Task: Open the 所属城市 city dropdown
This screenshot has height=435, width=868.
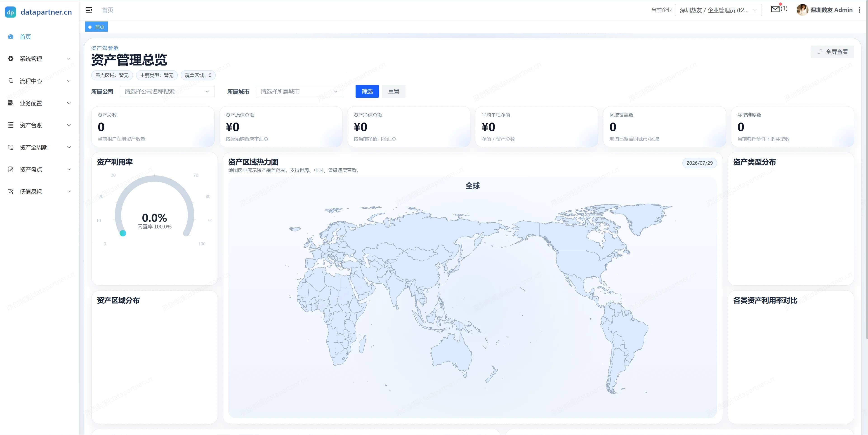Action: click(x=299, y=91)
